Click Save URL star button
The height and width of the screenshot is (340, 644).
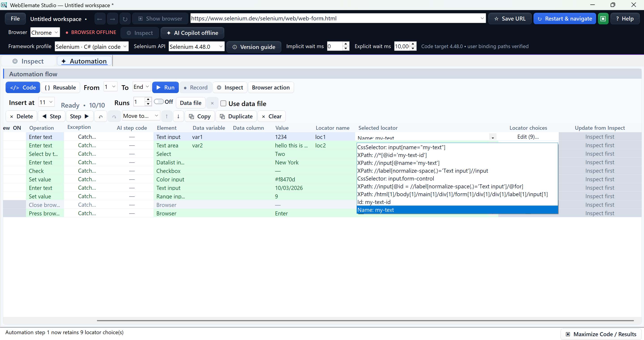510,19
